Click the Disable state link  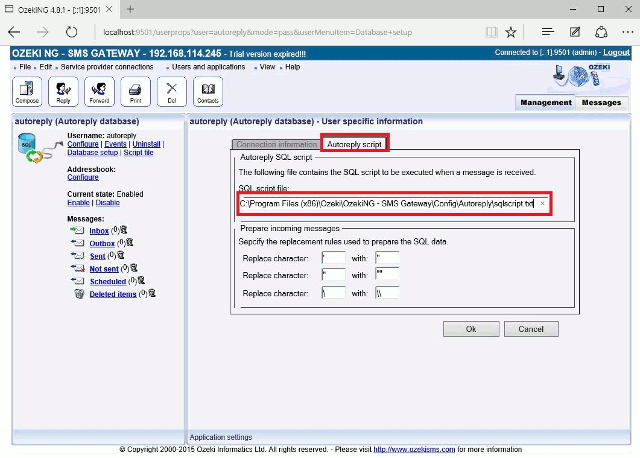click(108, 202)
